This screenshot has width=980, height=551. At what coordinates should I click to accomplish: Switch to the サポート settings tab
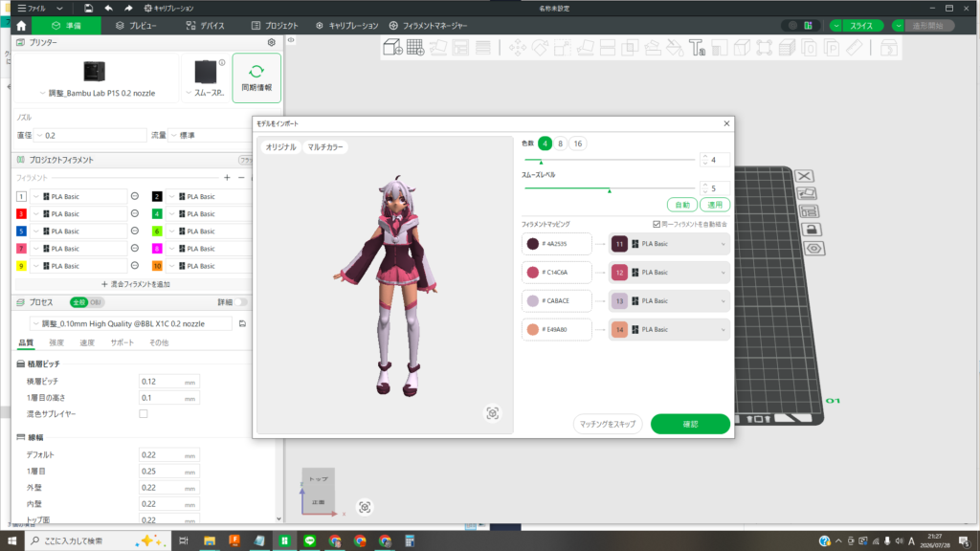122,342
